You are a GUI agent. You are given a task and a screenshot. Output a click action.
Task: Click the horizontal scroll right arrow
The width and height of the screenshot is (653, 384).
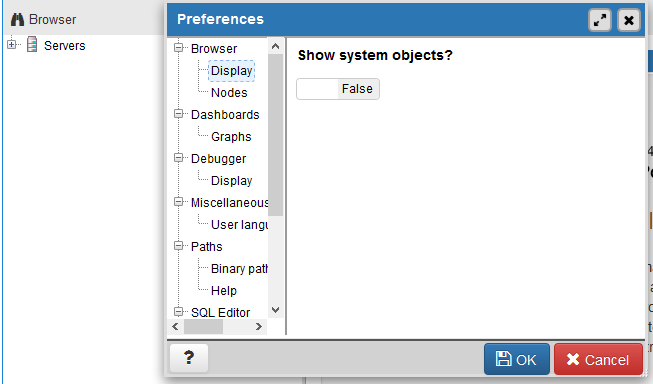click(259, 327)
